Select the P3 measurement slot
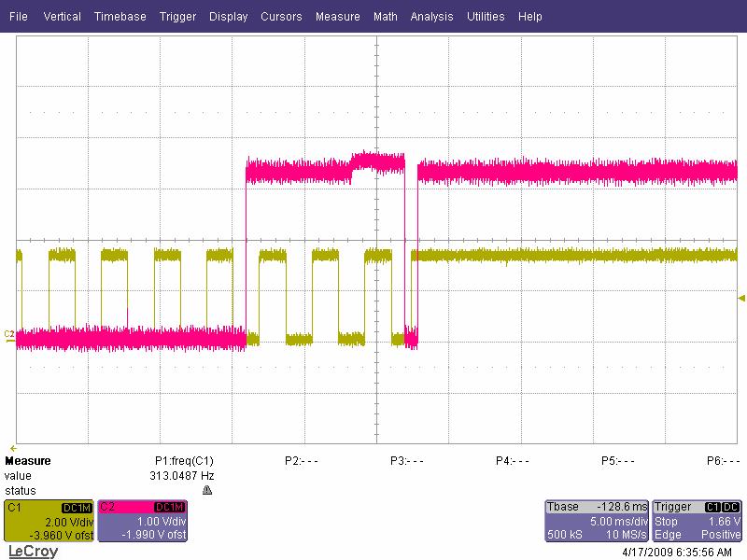 tap(406, 460)
